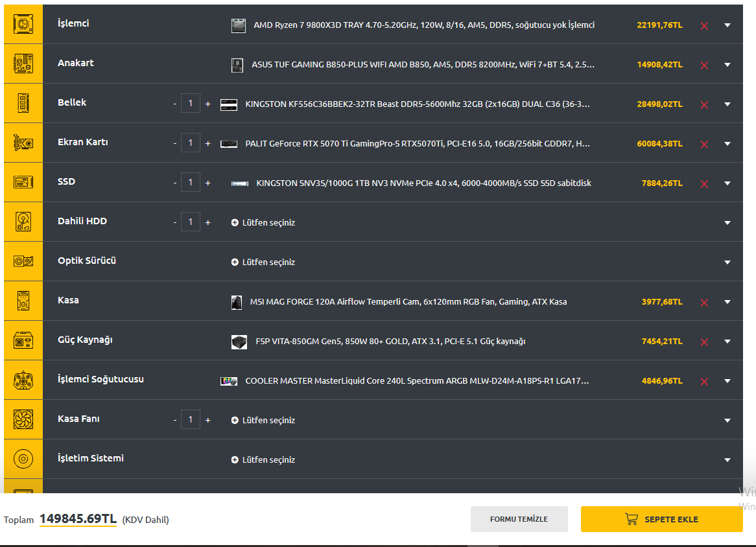Open the AMD Ryzen 7 9800X3D product thumbnail
This screenshot has height=547, width=756.
click(238, 25)
